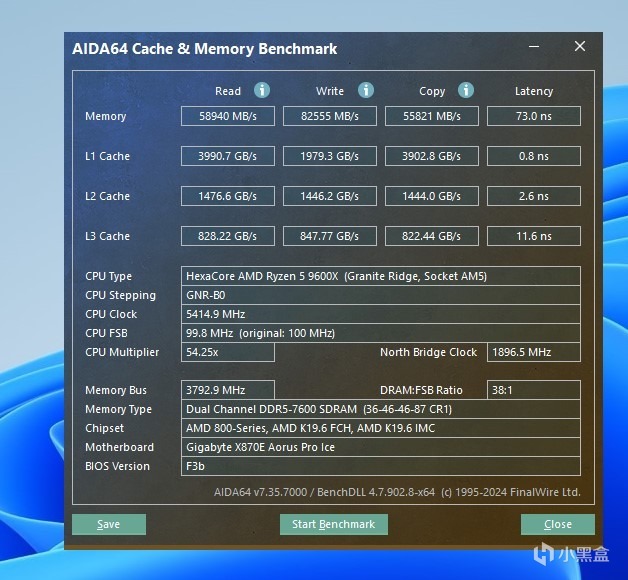The image size is (628, 580).
Task: Click the Read info icon
Action: tap(262, 90)
